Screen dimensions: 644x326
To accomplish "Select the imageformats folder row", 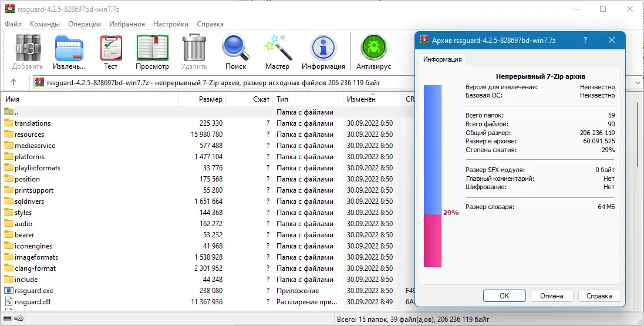I will coord(207,257).
